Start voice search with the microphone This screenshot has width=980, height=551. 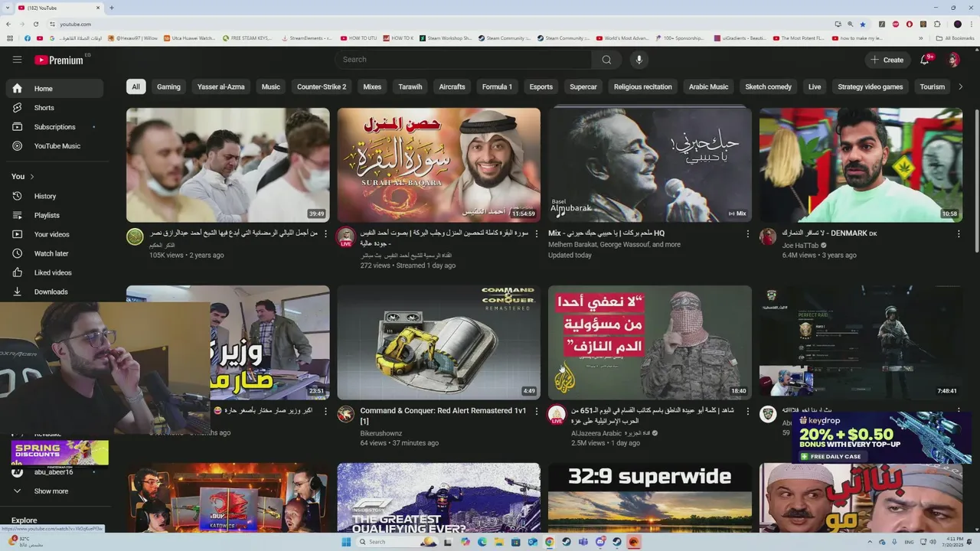(639, 60)
